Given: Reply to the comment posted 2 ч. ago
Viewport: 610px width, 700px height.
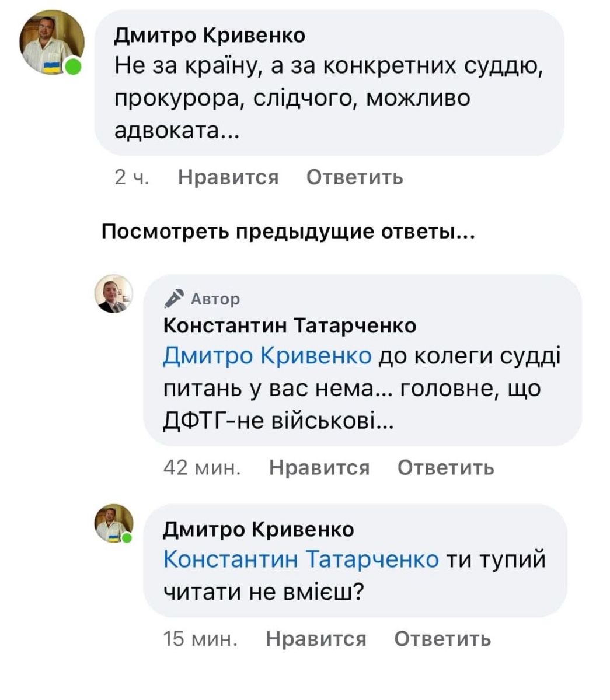Looking at the screenshot, I should (x=354, y=177).
